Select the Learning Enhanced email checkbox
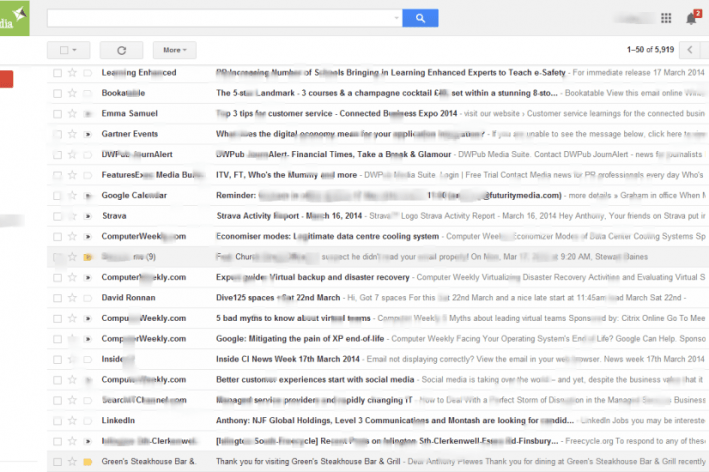 (x=57, y=73)
